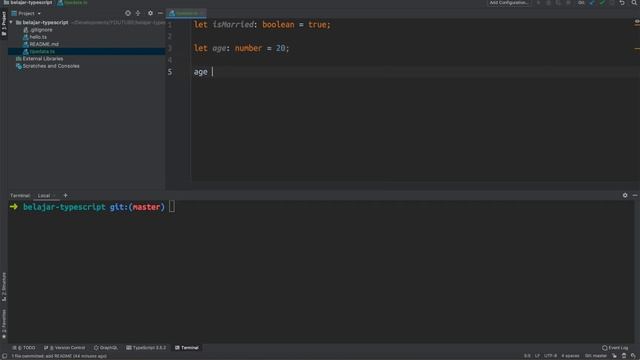Image resolution: width=640 pixels, height=360 pixels.
Task: Click the trash icon in the status bar
Action: [x=624, y=356]
